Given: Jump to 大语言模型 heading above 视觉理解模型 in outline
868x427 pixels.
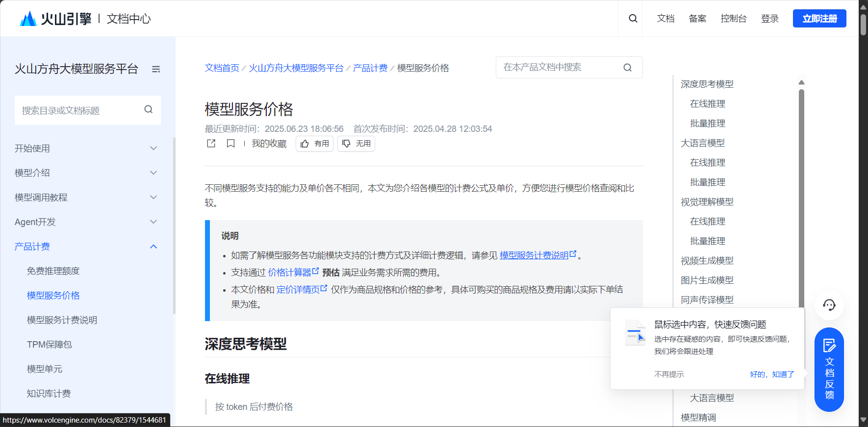Looking at the screenshot, I should 702,143.
